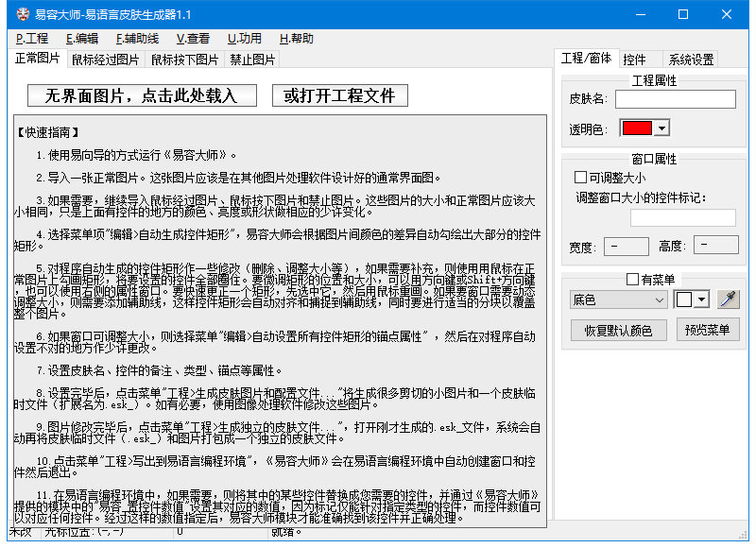
Task: Switch to the 禁止图片 tab
Action: click(252, 60)
